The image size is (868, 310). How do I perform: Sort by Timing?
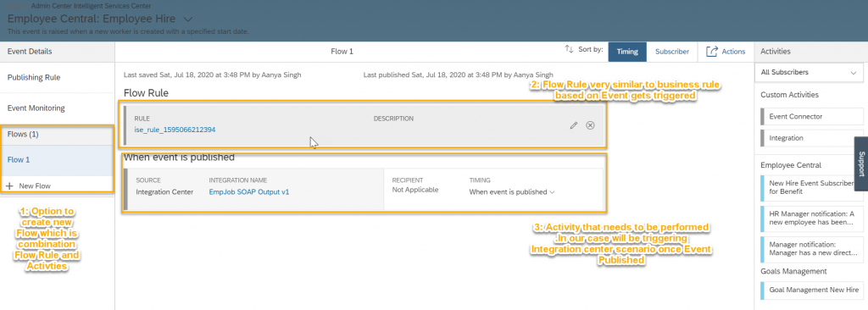point(627,52)
